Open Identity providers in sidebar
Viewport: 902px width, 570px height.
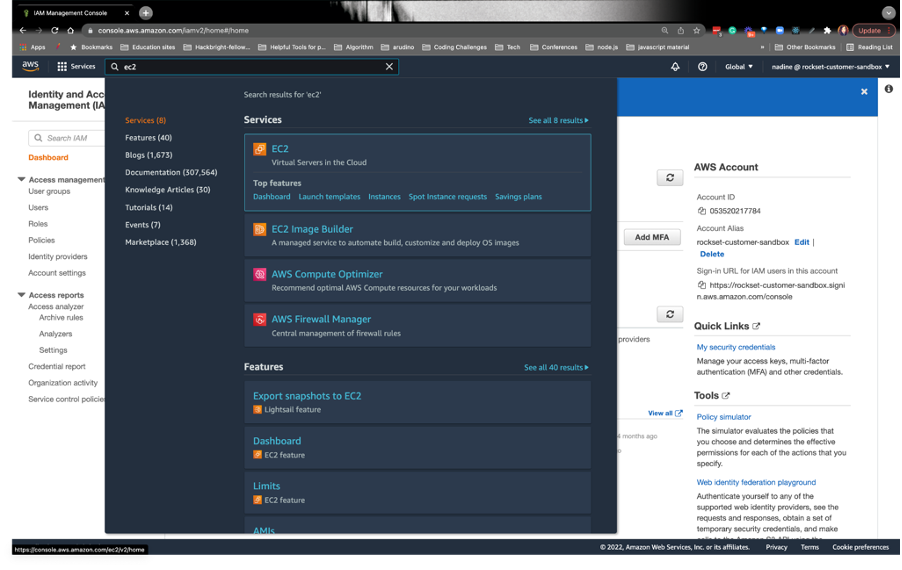click(58, 257)
